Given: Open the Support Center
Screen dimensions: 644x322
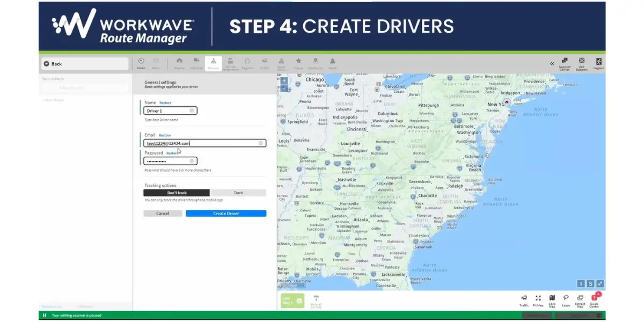Looking at the screenshot, I should [565, 64].
